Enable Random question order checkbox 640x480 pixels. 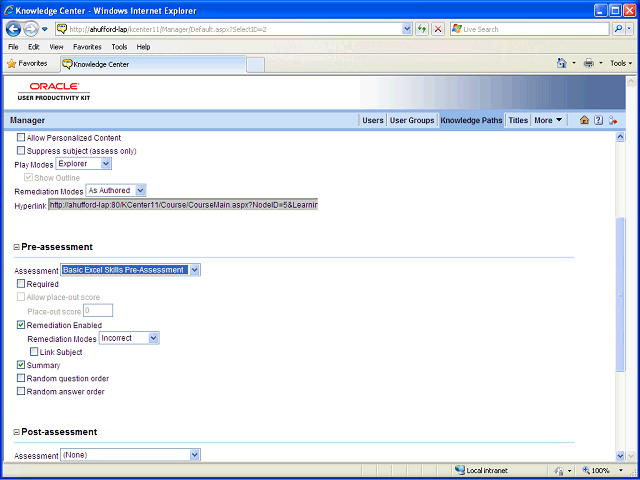pyautogui.click(x=21, y=378)
